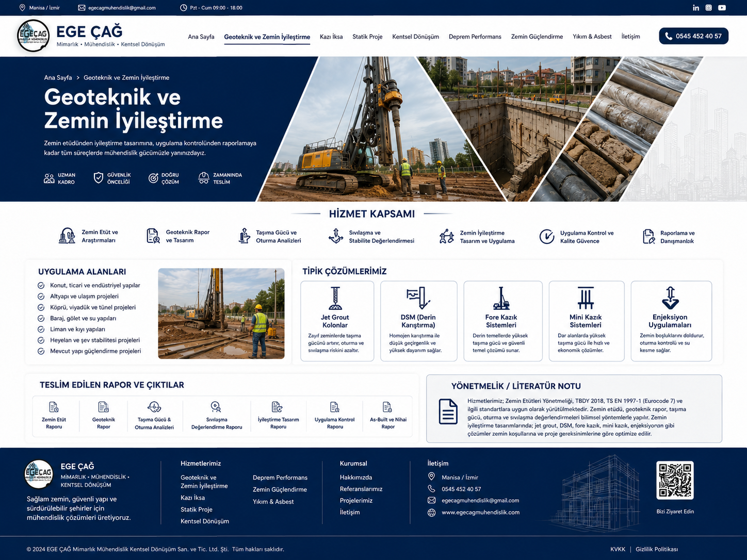This screenshot has height=560, width=747.
Task: Click the check icon beside Konut, ticari yapılar
Action: coord(41,285)
